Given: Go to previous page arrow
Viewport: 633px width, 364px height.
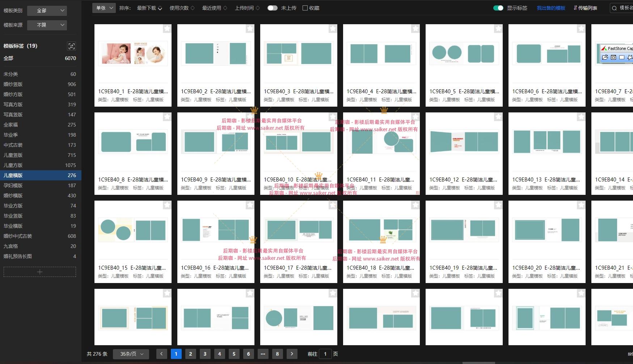Looking at the screenshot, I should [x=161, y=354].
